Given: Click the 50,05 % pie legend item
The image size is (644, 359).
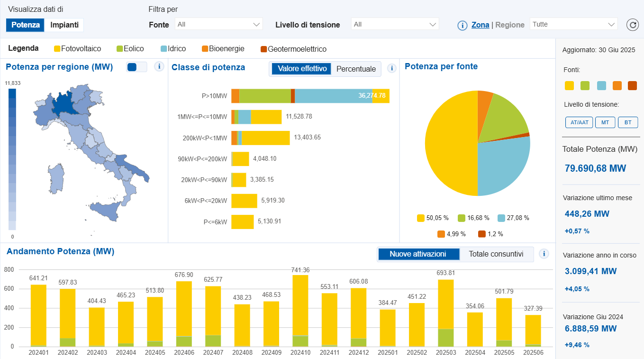Looking at the screenshot, I should pos(433,218).
